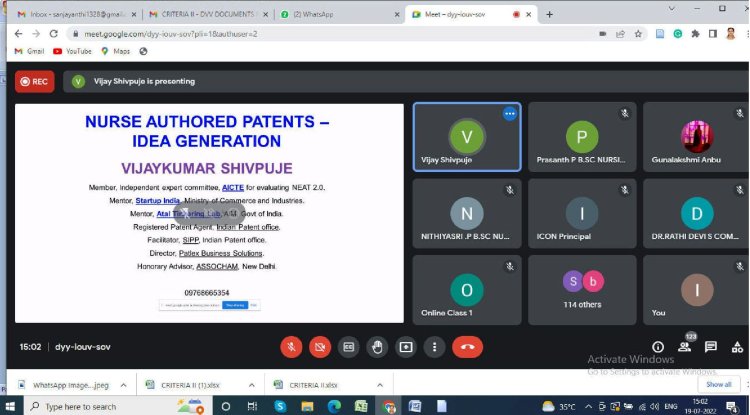This screenshot has height=415, width=750.
Task: Turn on closed captions
Action: tap(349, 347)
